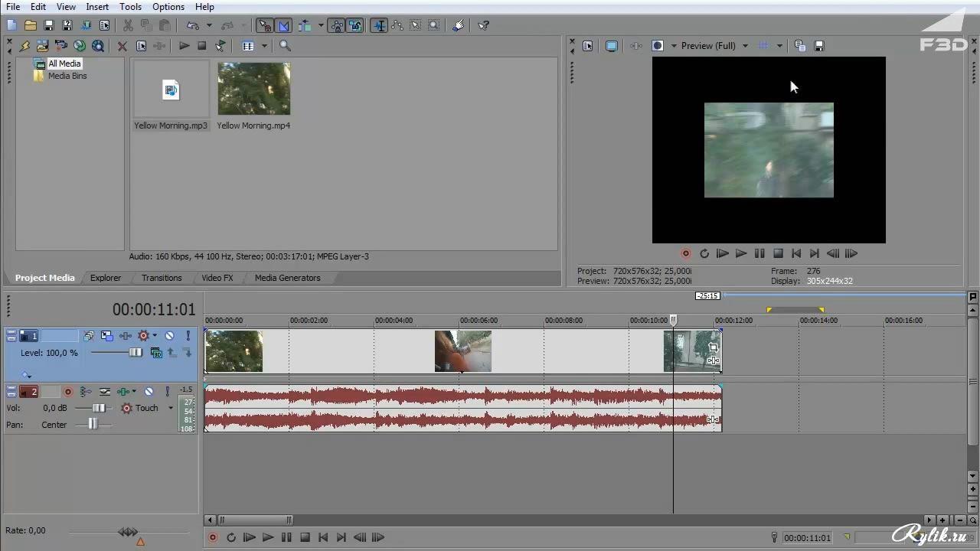Click Event Pan/Crop icon on the last clip

click(x=713, y=347)
